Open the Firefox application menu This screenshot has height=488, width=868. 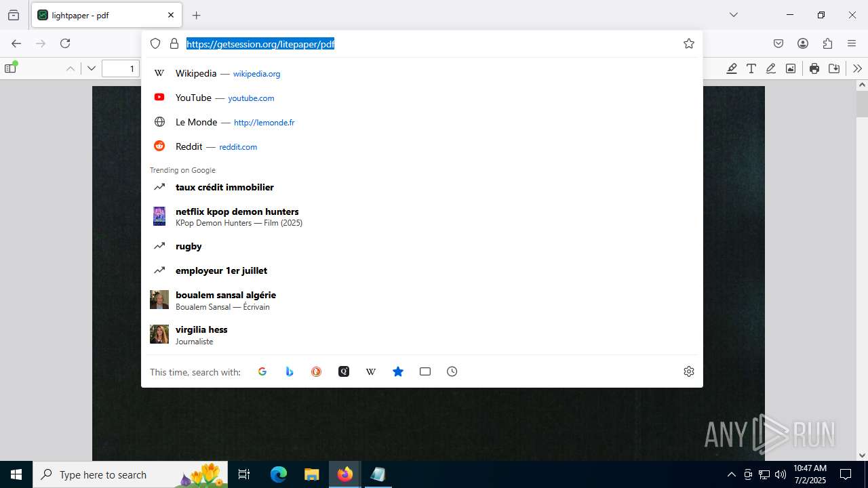click(x=852, y=43)
